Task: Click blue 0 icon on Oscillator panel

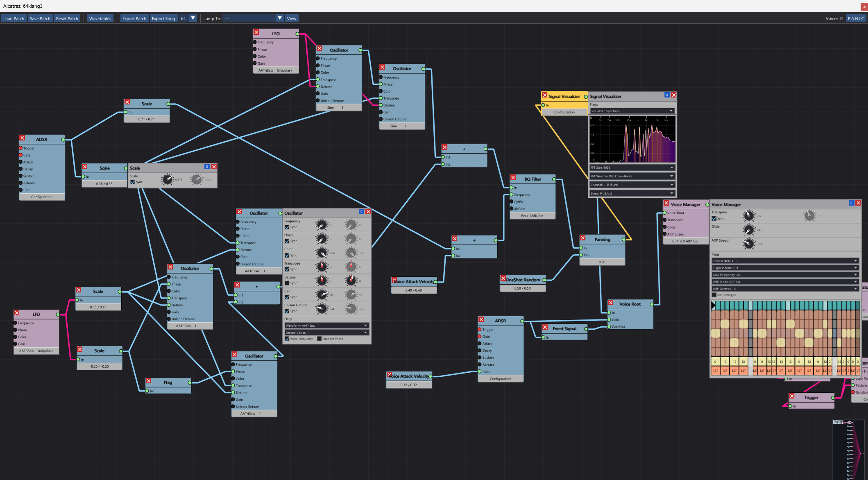Action: [x=361, y=212]
